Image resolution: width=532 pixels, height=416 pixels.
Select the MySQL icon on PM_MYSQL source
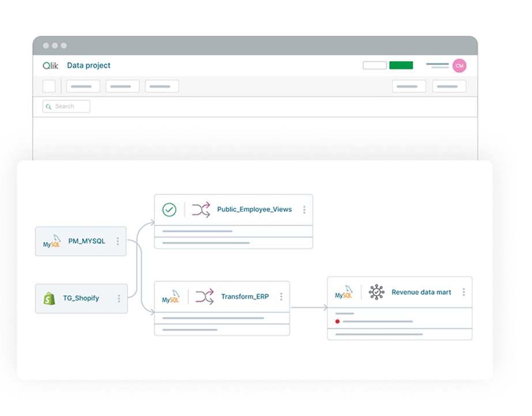click(x=51, y=241)
